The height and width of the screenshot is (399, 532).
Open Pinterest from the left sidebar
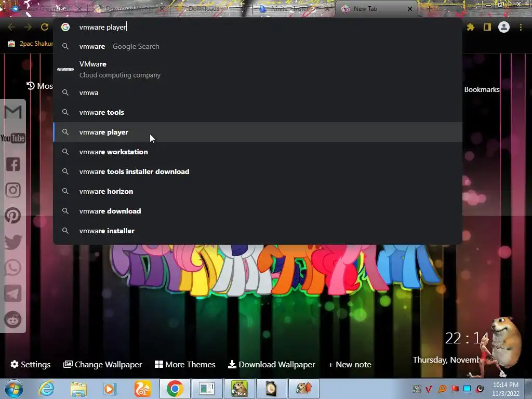(x=13, y=216)
